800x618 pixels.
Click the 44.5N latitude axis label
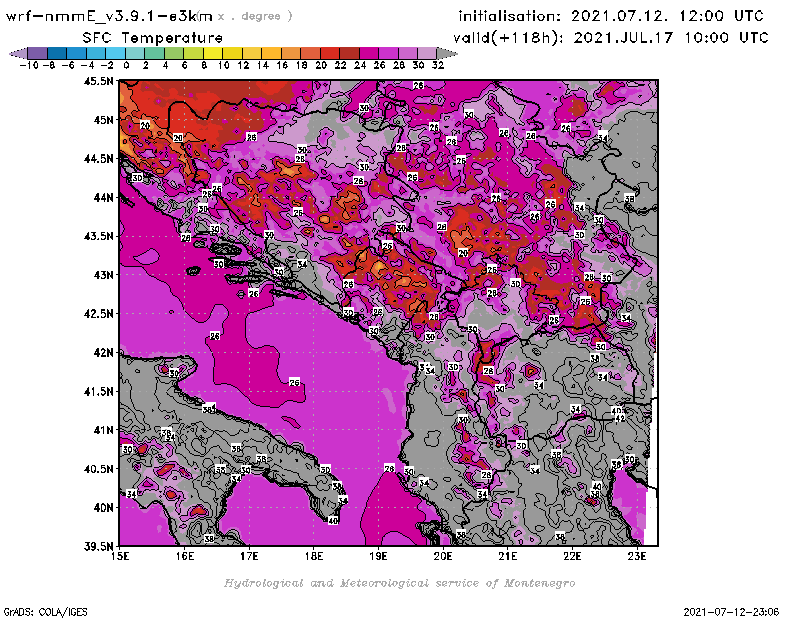point(98,159)
